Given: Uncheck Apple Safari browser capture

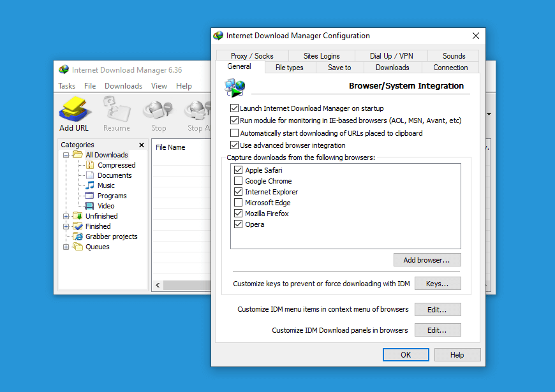Looking at the screenshot, I should 238,170.
